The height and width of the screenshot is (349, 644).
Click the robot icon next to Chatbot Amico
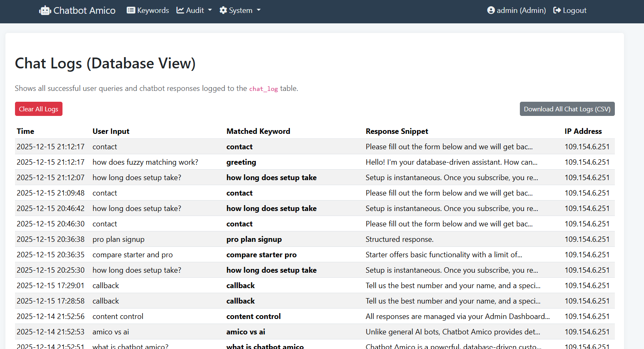pyautogui.click(x=44, y=10)
